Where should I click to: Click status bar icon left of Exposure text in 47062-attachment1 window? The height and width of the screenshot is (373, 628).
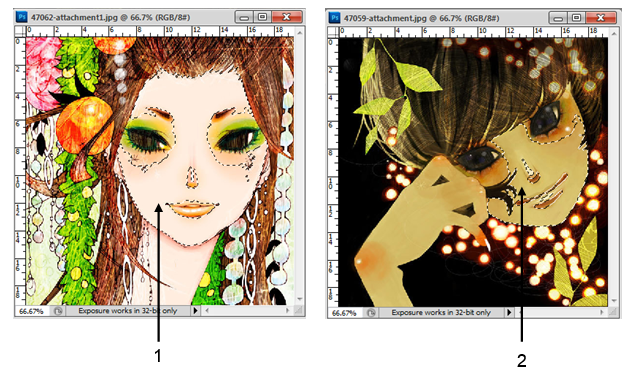point(58,311)
